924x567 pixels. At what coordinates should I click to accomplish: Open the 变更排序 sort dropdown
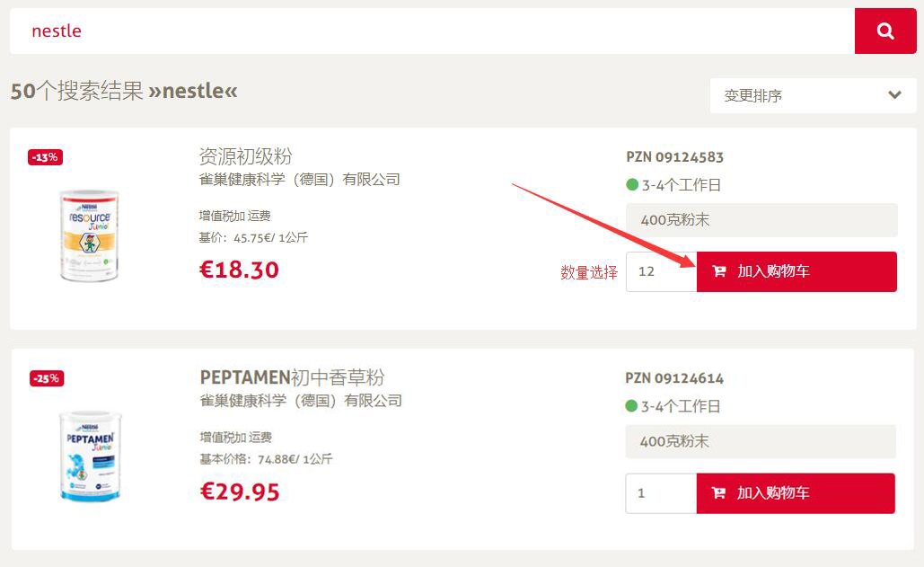coord(813,95)
